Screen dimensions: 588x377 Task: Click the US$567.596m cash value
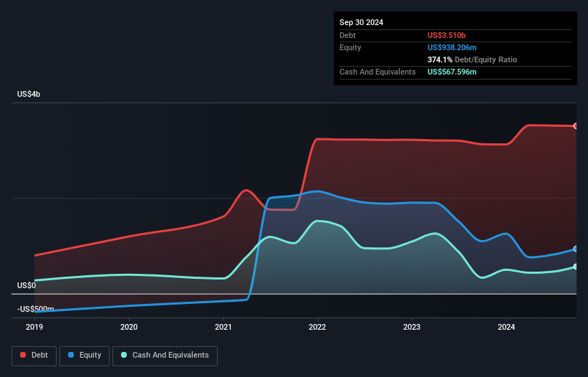pos(452,72)
